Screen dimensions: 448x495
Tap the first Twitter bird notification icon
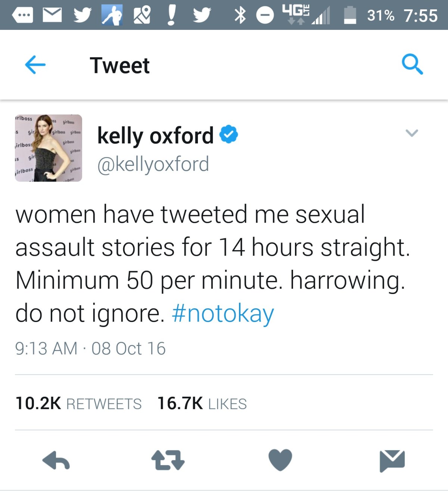click(82, 15)
